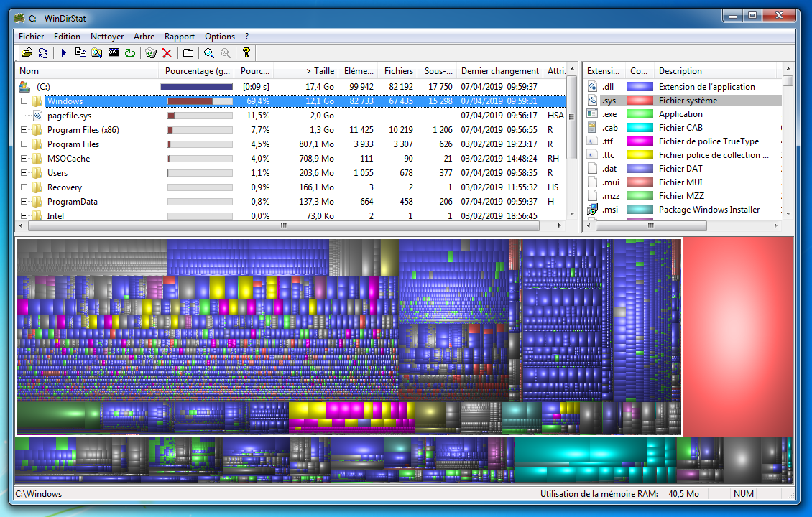812x517 pixels.
Task: Click the Copy Path toolbar icon
Action: coord(80,53)
